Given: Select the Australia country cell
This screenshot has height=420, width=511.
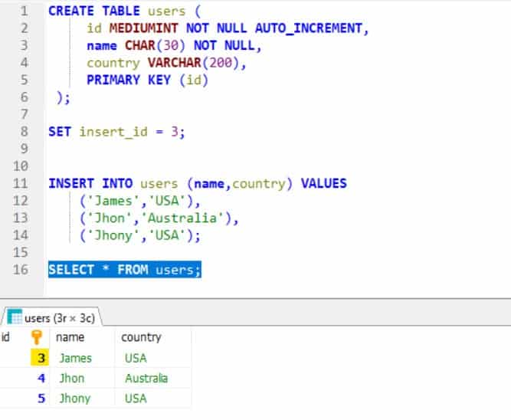Looking at the screenshot, I should point(153,379).
